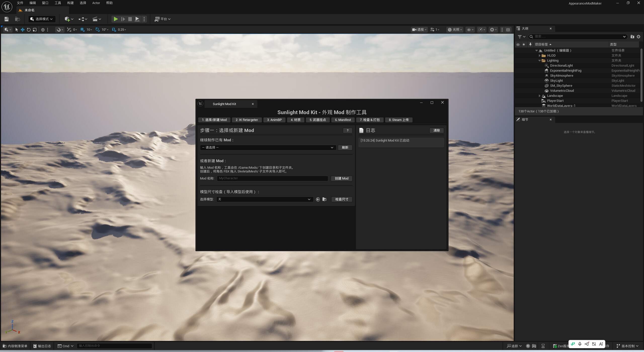This screenshot has width=644, height=352.
Task: Click the outliner 搜索 search field
Action: [x=578, y=37]
